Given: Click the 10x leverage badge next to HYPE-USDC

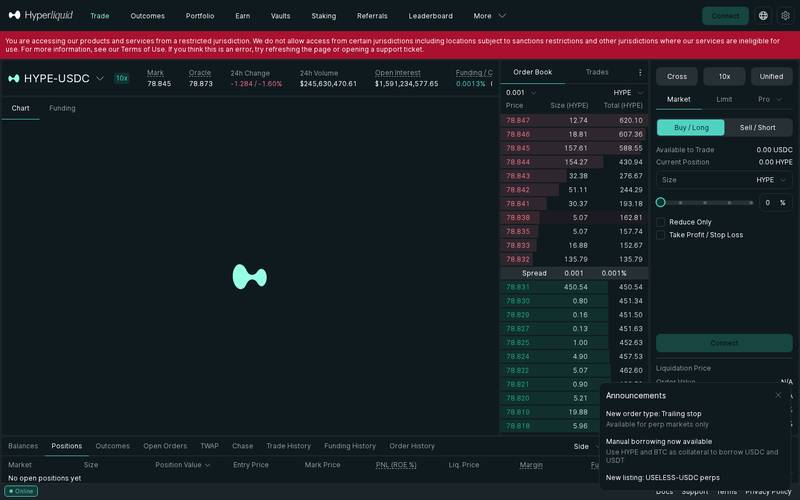Looking at the screenshot, I should (121, 78).
